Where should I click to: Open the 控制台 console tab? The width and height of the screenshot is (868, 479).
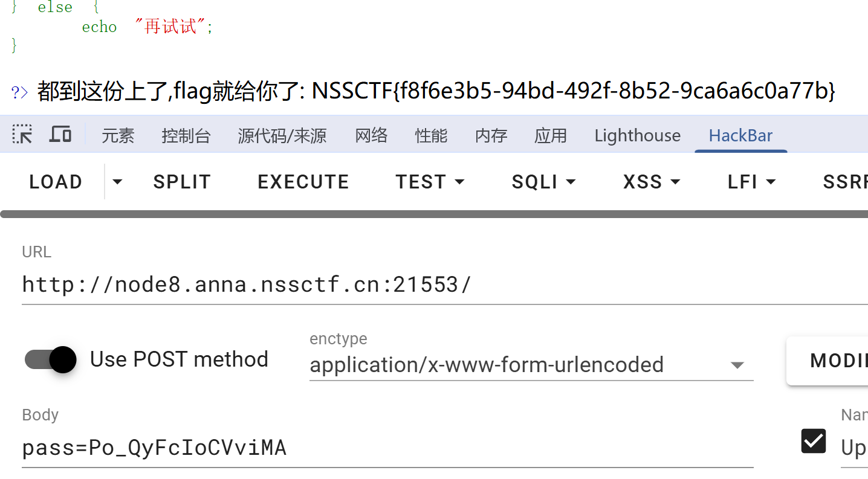click(186, 135)
